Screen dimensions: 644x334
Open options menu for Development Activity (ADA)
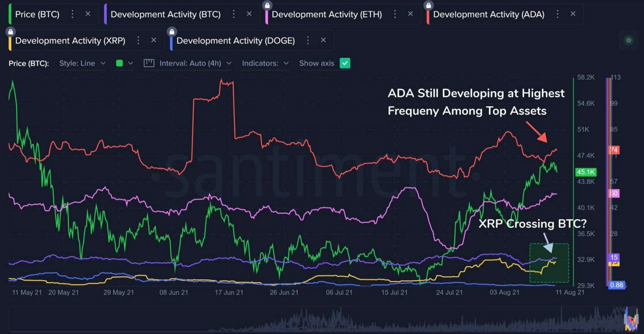[557, 14]
